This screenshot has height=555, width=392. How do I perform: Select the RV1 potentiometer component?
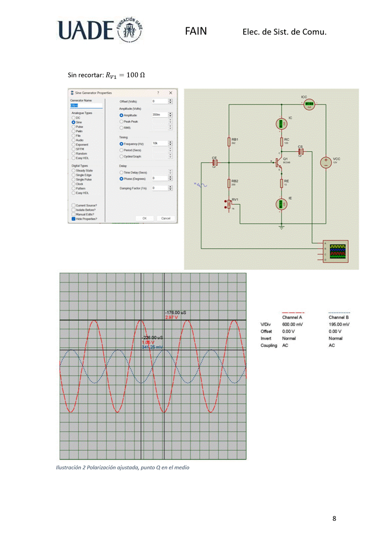pos(230,204)
